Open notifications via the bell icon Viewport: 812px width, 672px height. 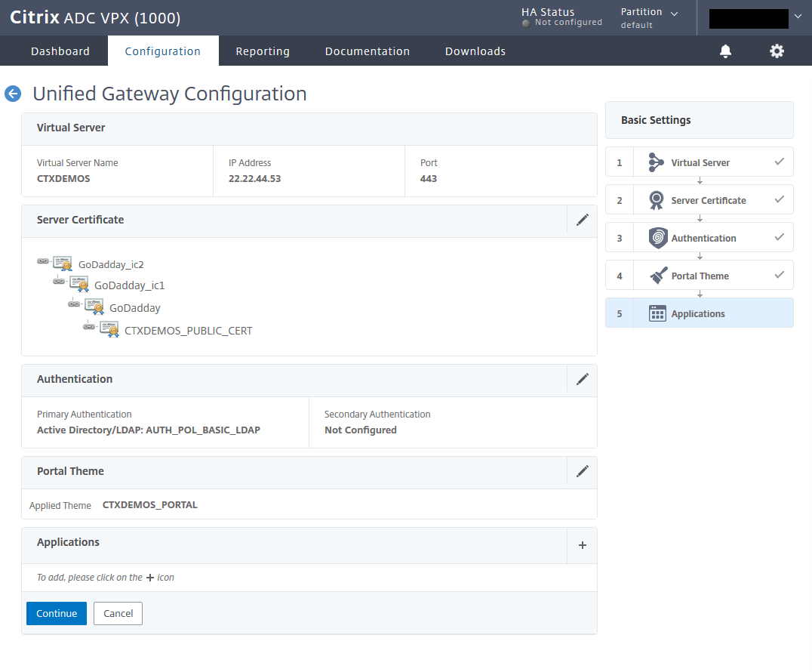725,51
